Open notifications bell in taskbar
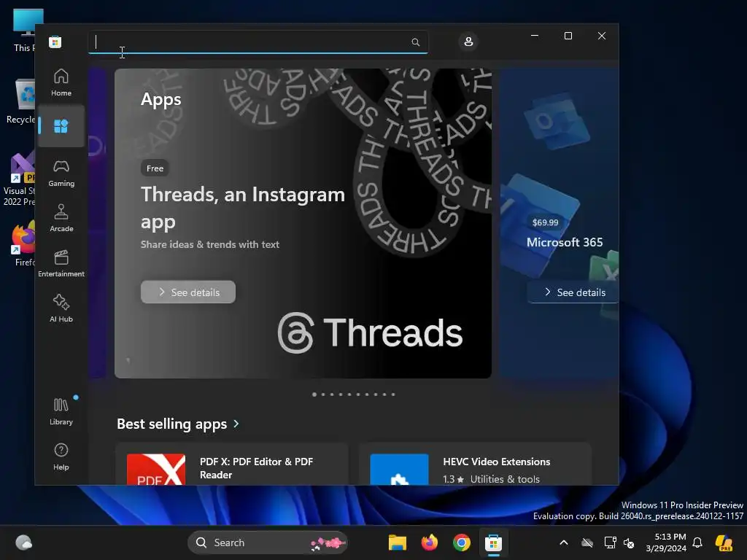The width and height of the screenshot is (747, 560). point(697,542)
